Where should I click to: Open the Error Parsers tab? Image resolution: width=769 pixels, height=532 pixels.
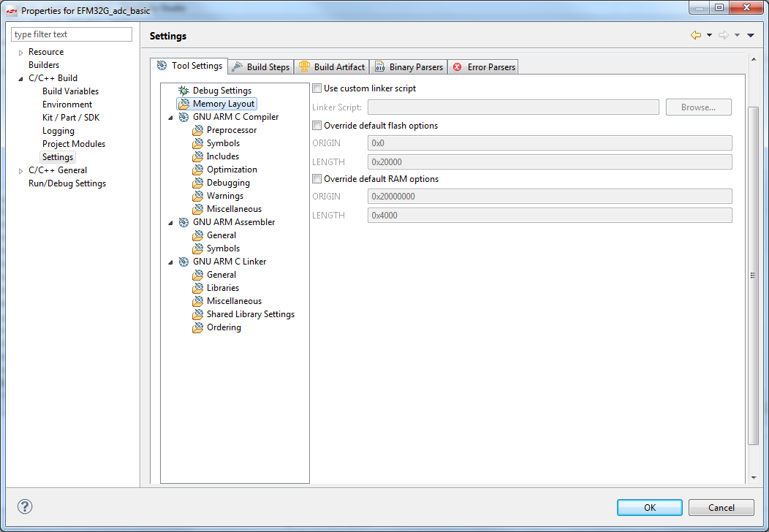(483, 66)
